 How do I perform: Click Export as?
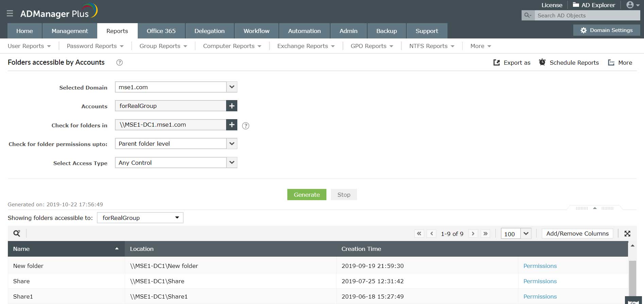pyautogui.click(x=512, y=63)
